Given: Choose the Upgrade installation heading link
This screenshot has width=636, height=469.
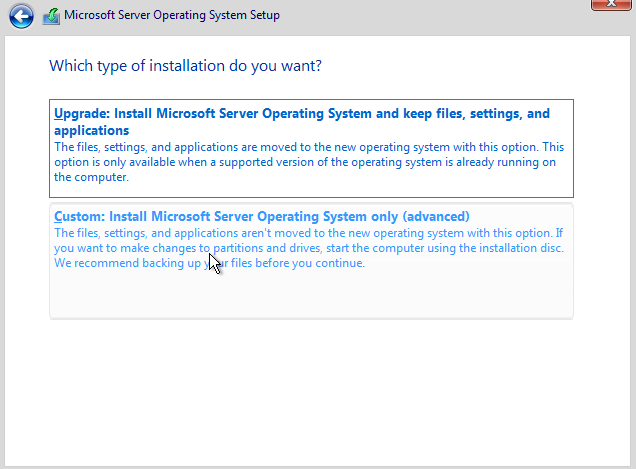Looking at the screenshot, I should pyautogui.click(x=301, y=122).
